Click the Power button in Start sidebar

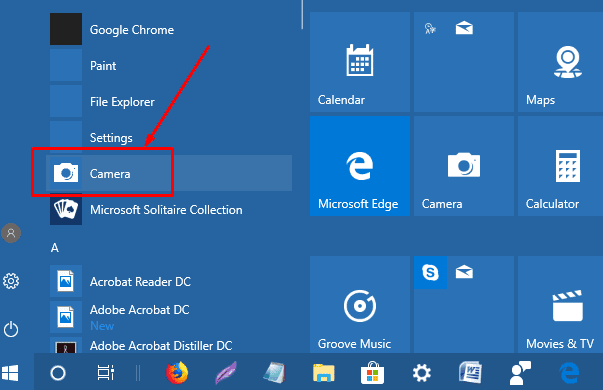tap(11, 329)
